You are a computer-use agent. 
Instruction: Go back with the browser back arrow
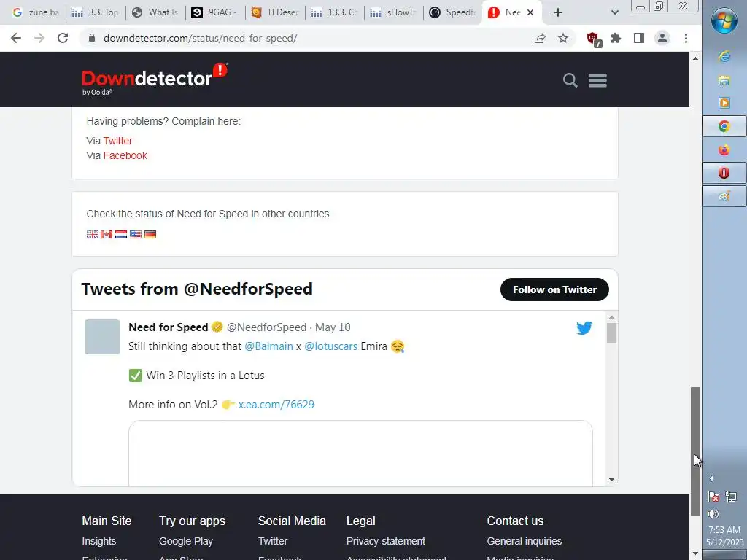click(16, 38)
